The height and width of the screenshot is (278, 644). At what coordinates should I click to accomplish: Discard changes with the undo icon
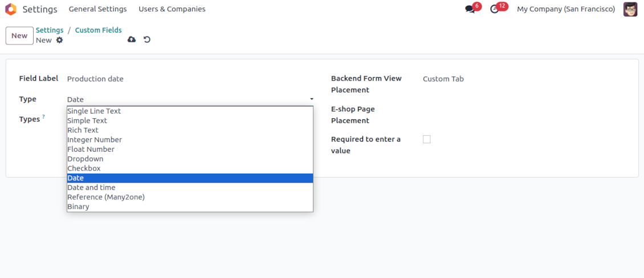[x=147, y=39]
